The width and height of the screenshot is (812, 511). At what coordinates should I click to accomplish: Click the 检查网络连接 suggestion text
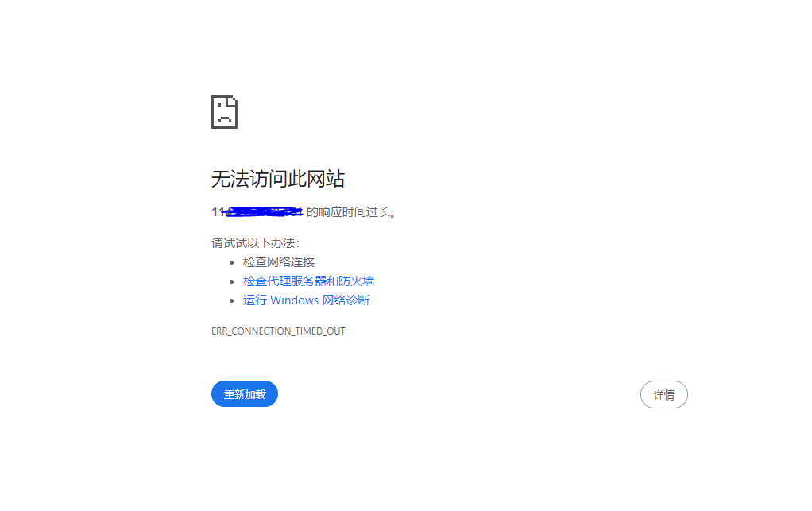(x=279, y=262)
